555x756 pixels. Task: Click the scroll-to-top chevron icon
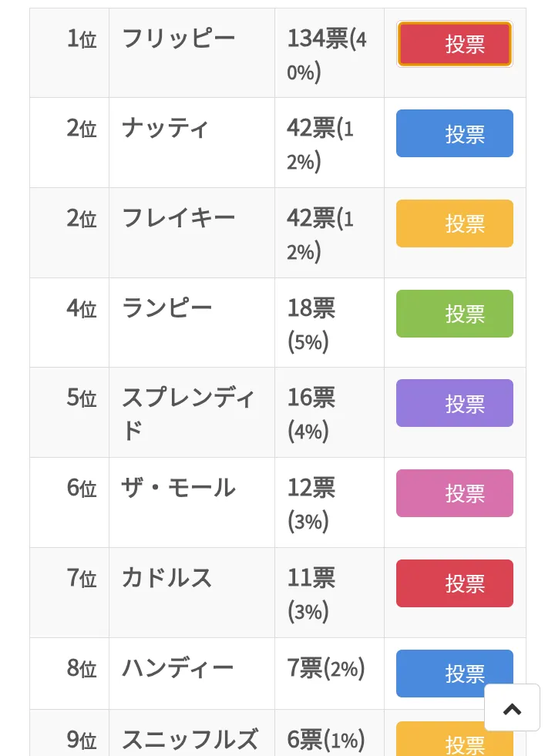[x=512, y=707]
